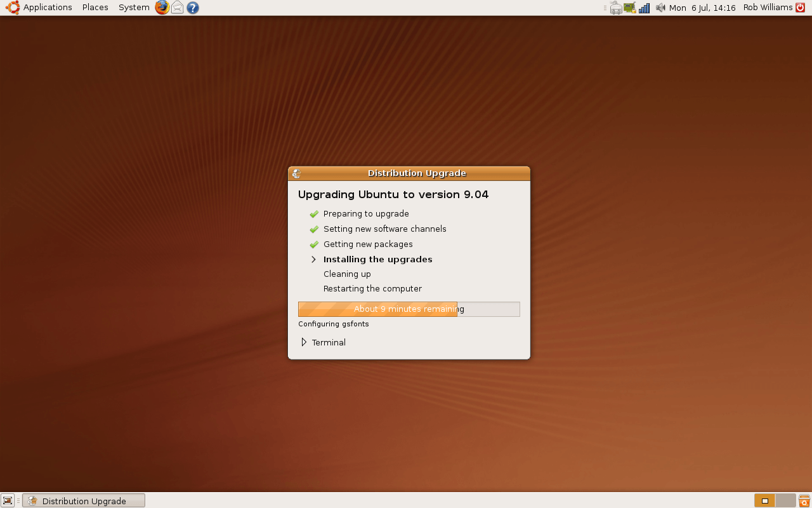Click the Ubuntu logo icon
The height and width of the screenshot is (508, 812).
point(13,8)
